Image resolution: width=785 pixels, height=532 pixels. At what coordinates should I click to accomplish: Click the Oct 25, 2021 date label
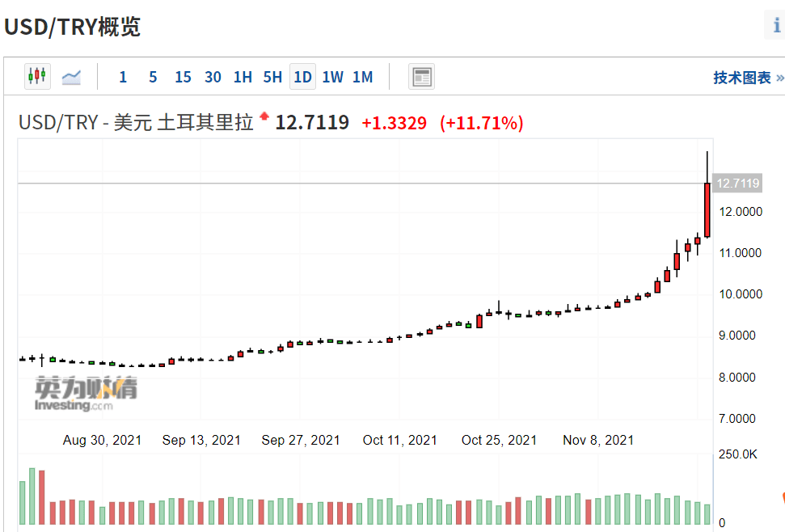499,440
